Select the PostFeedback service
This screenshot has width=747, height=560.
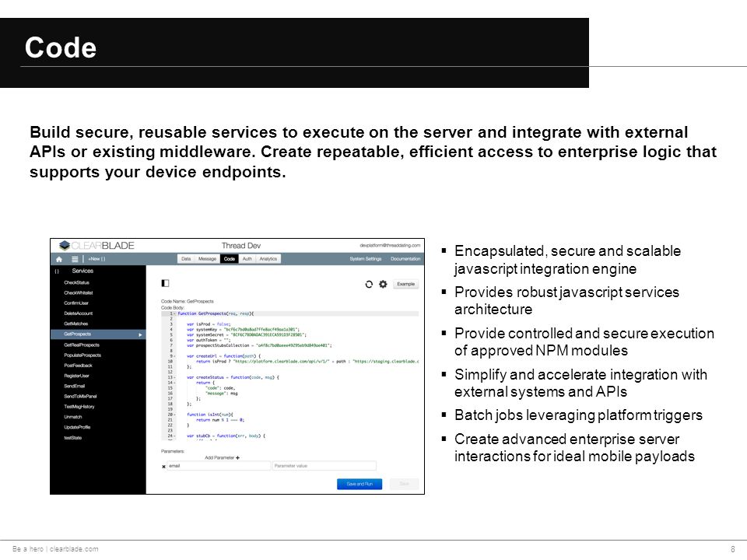point(78,366)
